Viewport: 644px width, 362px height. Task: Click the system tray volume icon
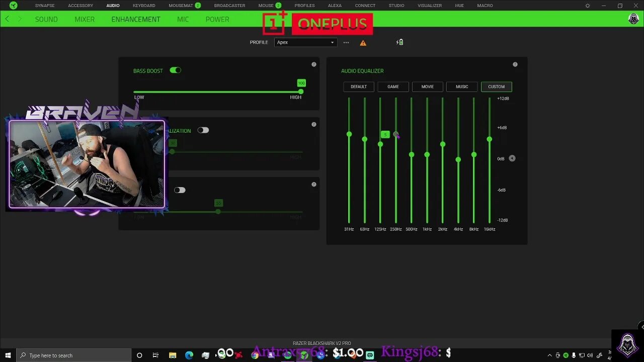[590, 355]
